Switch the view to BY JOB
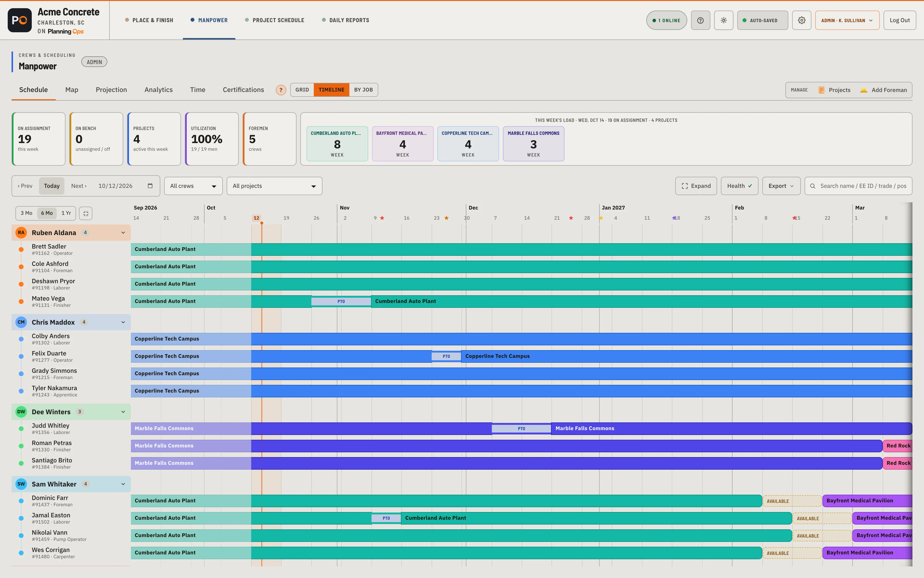This screenshot has height=578, width=924. coord(364,90)
